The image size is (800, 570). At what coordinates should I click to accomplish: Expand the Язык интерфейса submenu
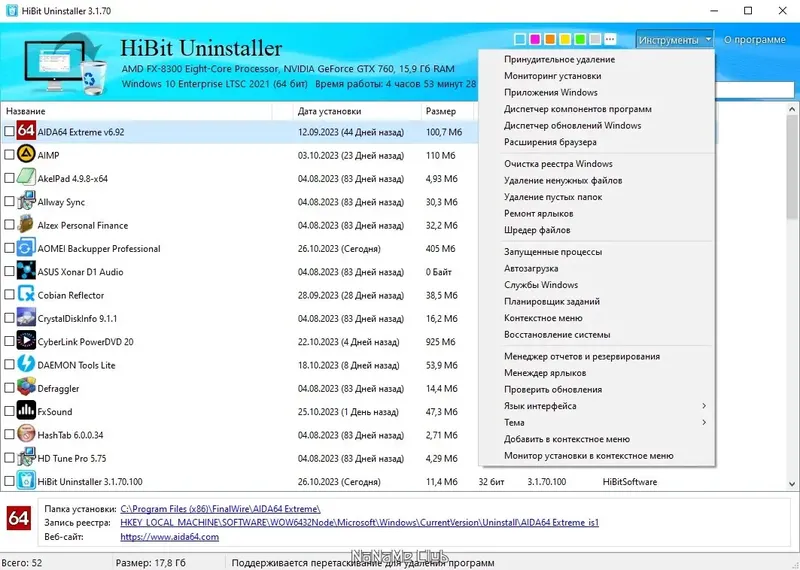pos(597,406)
